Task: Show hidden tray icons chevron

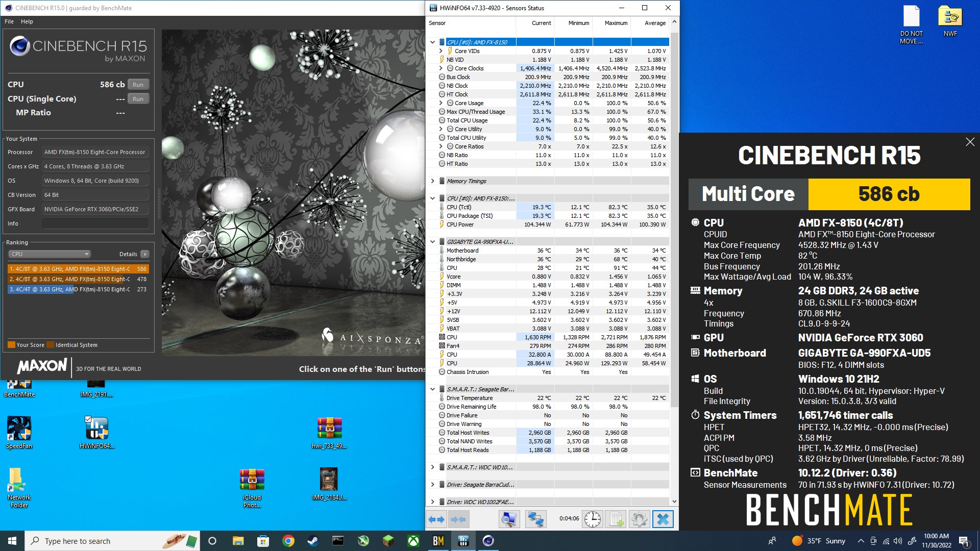Action: click(x=861, y=541)
